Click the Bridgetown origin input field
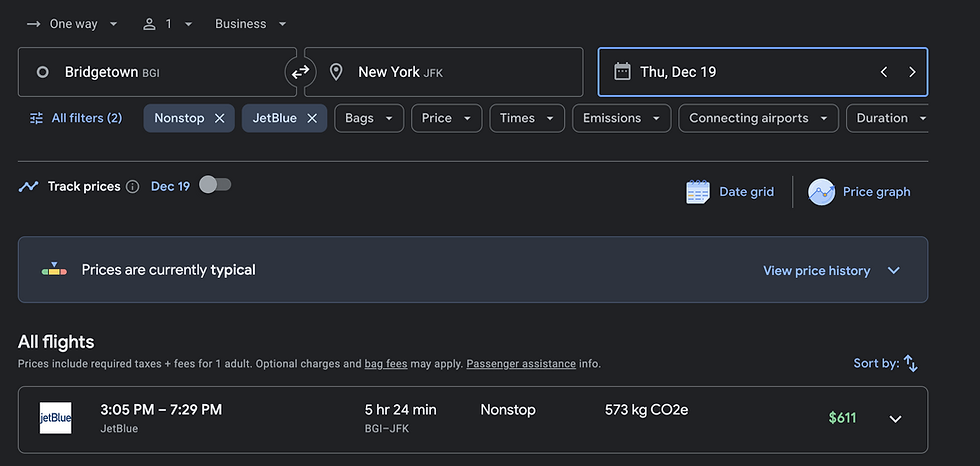 pyautogui.click(x=158, y=72)
